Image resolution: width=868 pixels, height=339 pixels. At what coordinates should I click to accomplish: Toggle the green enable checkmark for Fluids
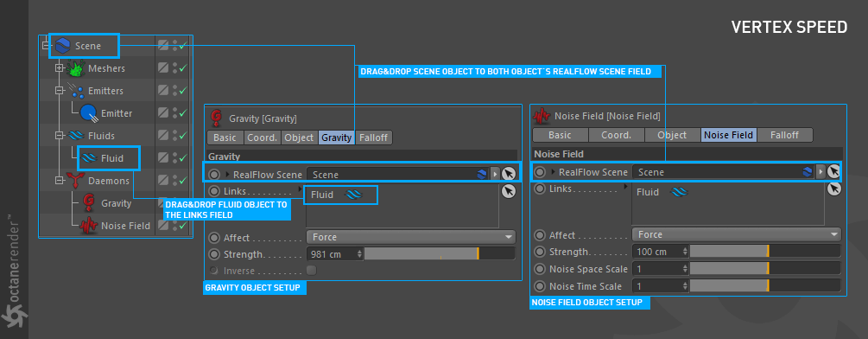coord(183,136)
